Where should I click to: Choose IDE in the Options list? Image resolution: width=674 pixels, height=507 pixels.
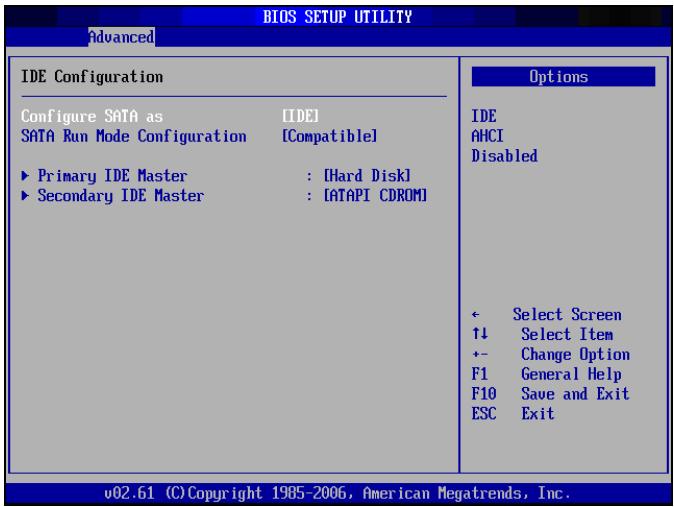click(484, 116)
